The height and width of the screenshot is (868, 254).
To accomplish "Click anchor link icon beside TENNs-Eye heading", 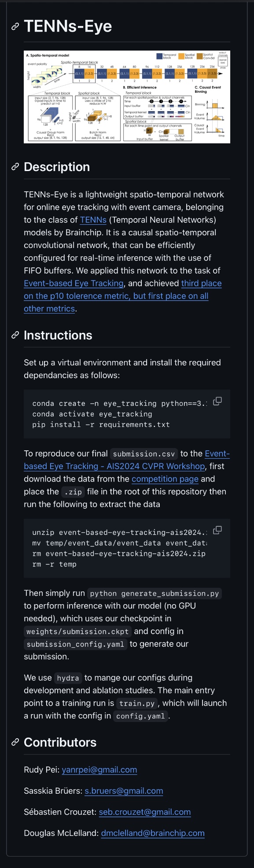I will 15,26.
